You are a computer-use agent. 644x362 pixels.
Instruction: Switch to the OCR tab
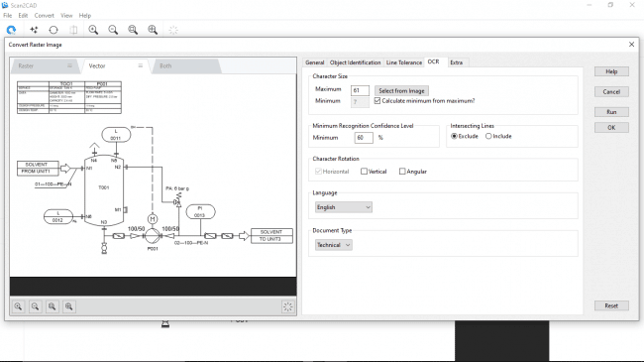click(434, 62)
